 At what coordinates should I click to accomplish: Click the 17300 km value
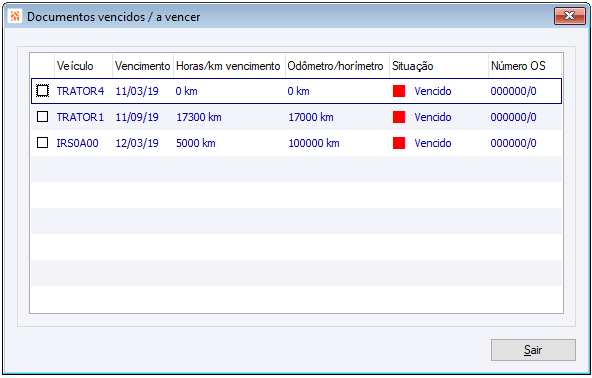[x=199, y=117]
